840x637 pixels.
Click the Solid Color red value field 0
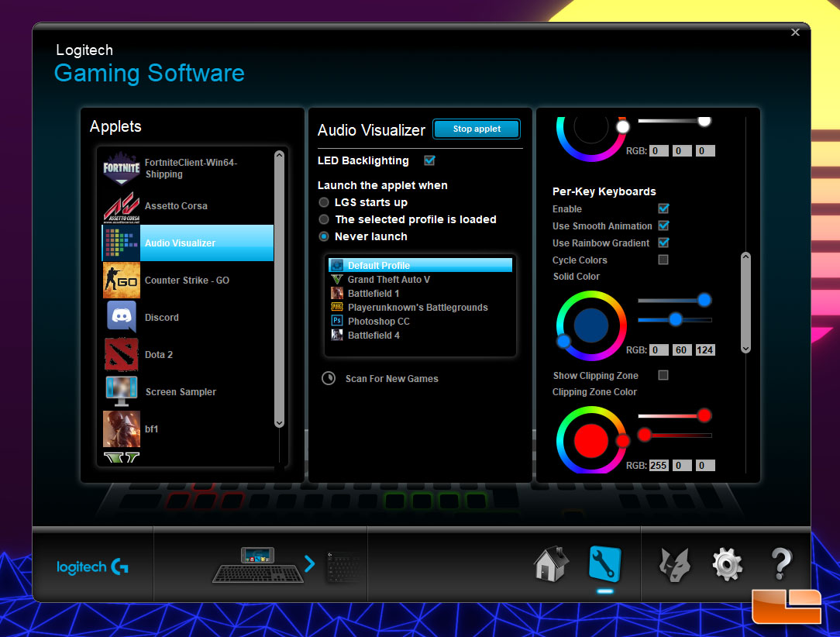[x=659, y=349]
